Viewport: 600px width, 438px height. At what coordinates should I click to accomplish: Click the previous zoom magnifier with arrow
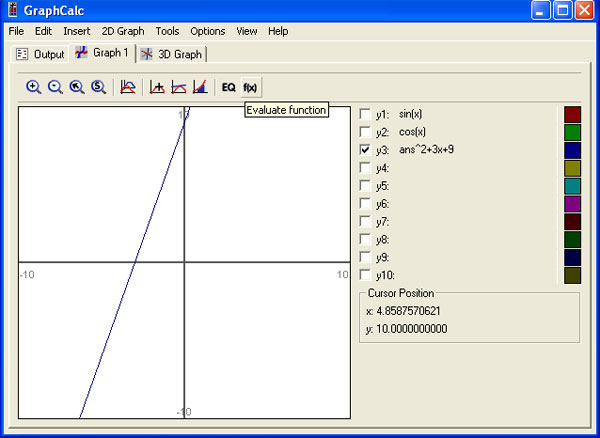click(77, 87)
